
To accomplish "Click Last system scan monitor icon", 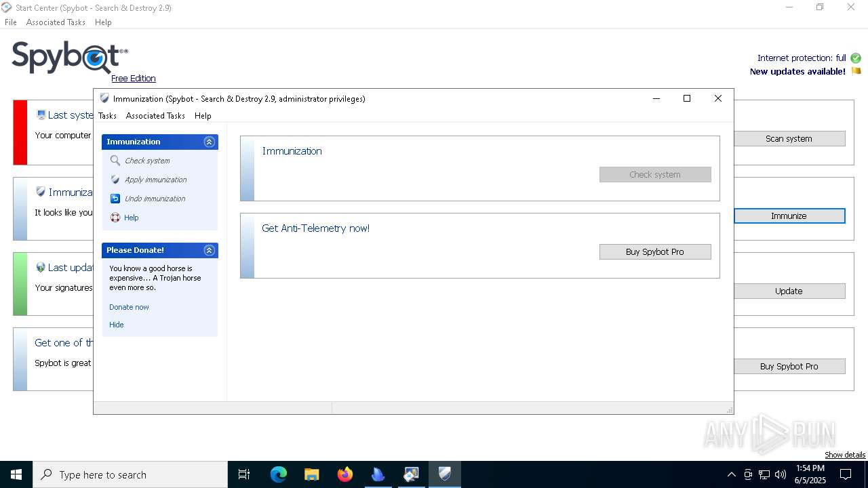I will click(41, 115).
